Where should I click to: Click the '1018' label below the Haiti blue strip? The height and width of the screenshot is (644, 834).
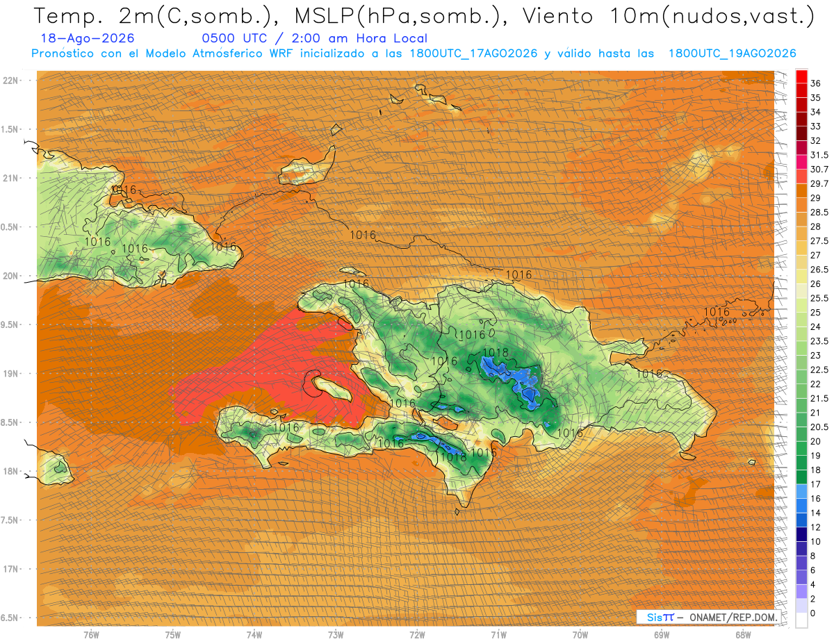[454, 456]
